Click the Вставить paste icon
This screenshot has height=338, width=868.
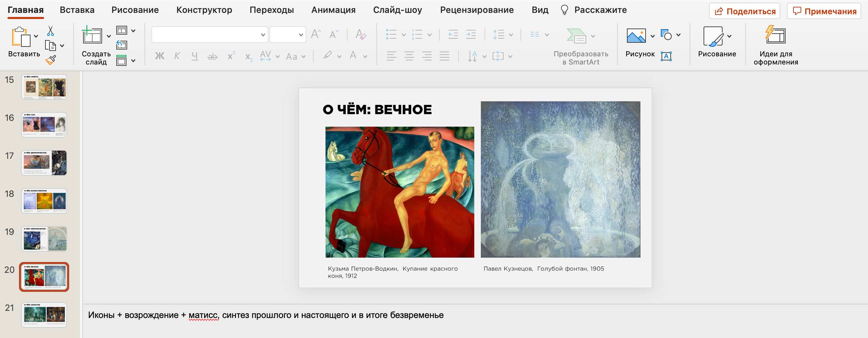tap(21, 36)
